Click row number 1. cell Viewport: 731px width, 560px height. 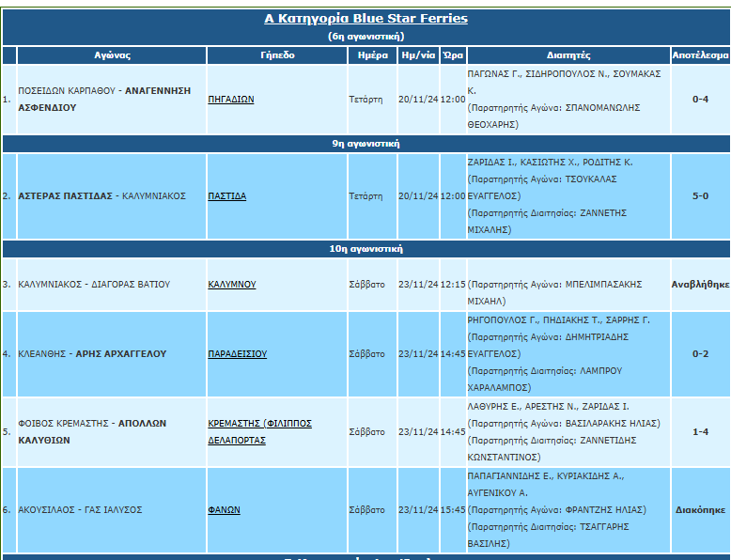(x=9, y=100)
